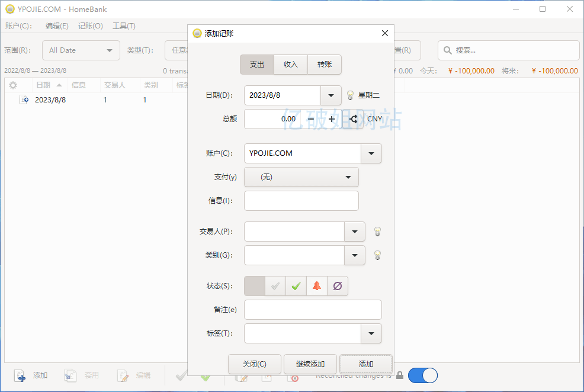Image resolution: width=584 pixels, height=392 pixels.
Task: Click the split transaction icon beside amount
Action: coord(354,119)
